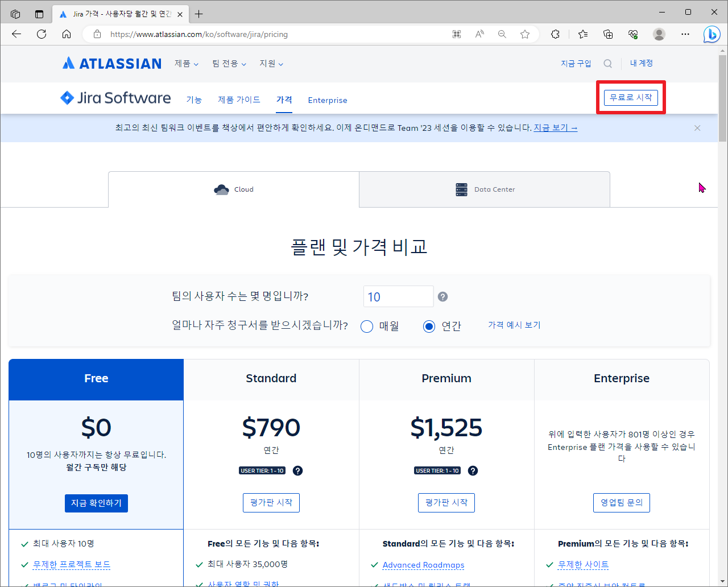This screenshot has width=728, height=587.
Task: Click 지금 확인하기 in the Free plan
Action: 96,503
